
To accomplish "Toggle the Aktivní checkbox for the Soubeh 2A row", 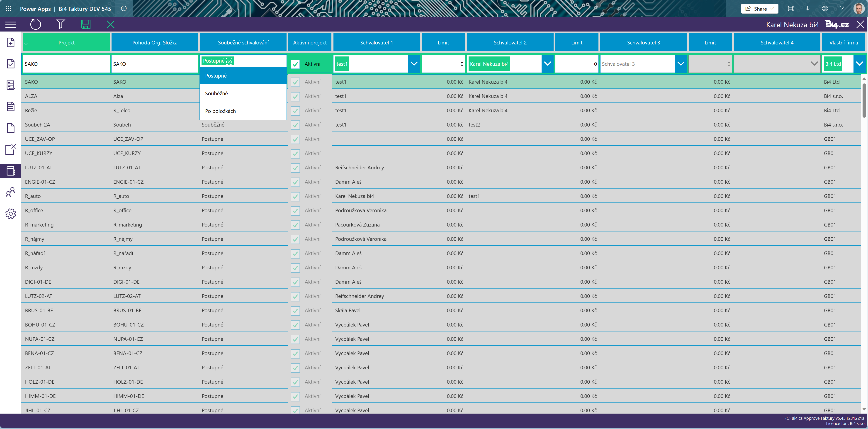I will (x=295, y=125).
